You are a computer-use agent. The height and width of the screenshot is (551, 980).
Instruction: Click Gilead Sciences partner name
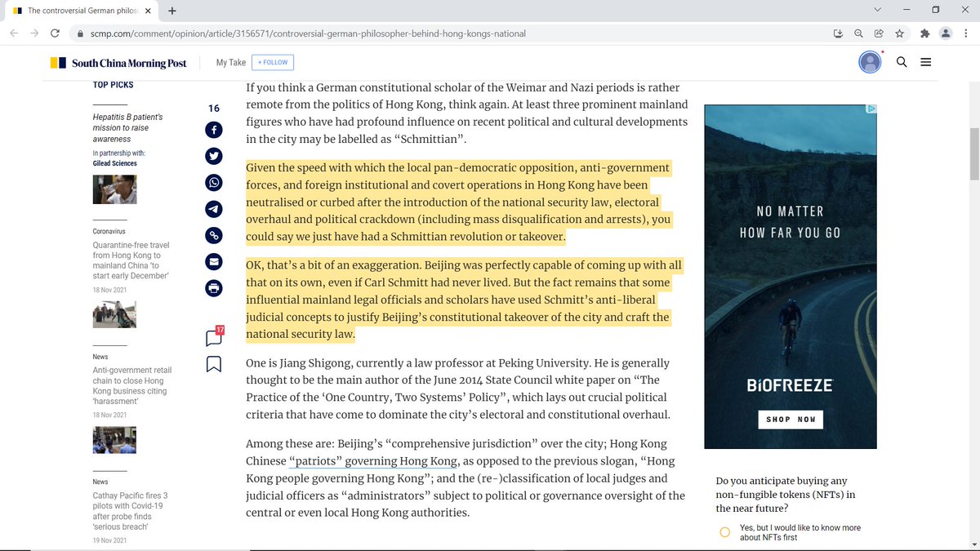tap(114, 163)
